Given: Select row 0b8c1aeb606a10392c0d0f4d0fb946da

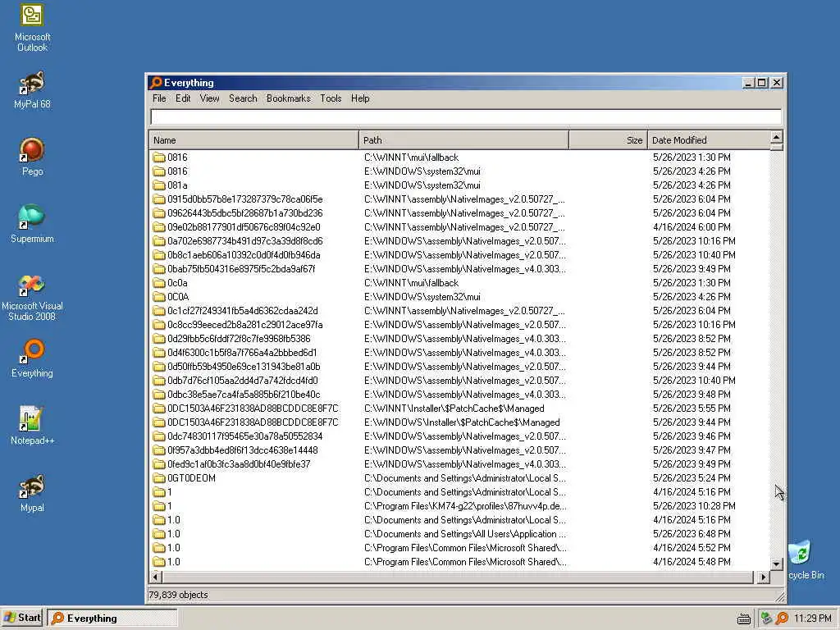Looking at the screenshot, I should point(459,255).
